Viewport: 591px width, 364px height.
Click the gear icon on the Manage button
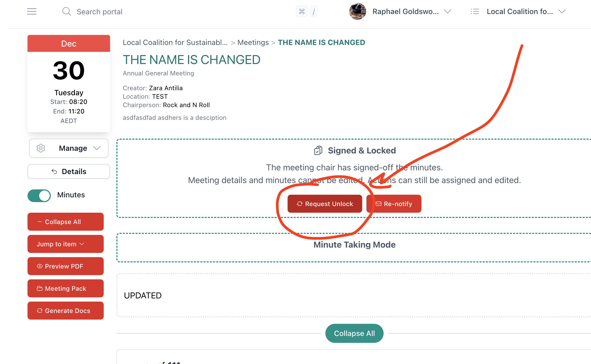41,148
